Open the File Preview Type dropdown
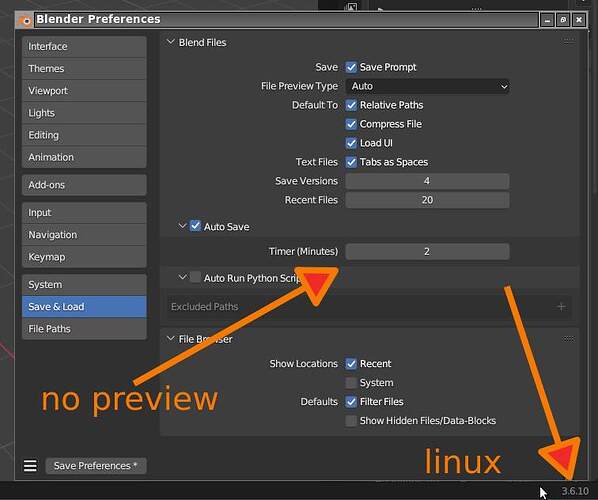Screen dimensions: 598x500 tap(427, 86)
